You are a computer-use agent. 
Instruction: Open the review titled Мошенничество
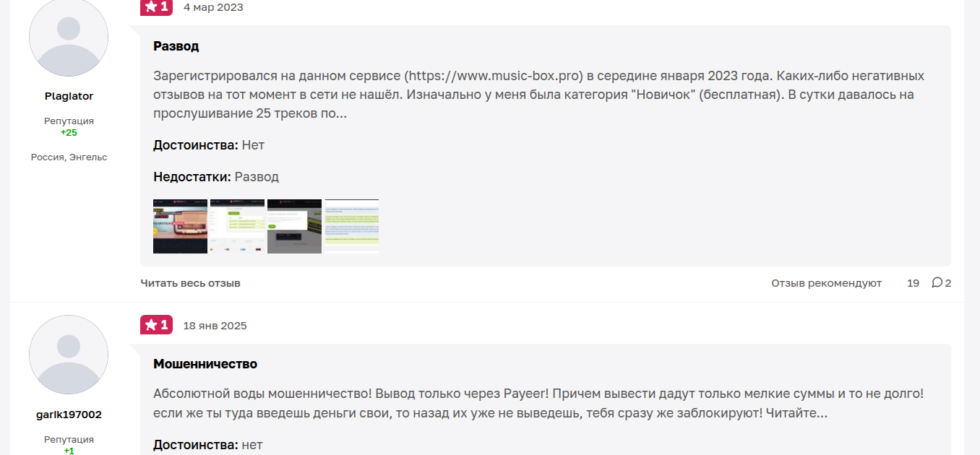point(205,364)
